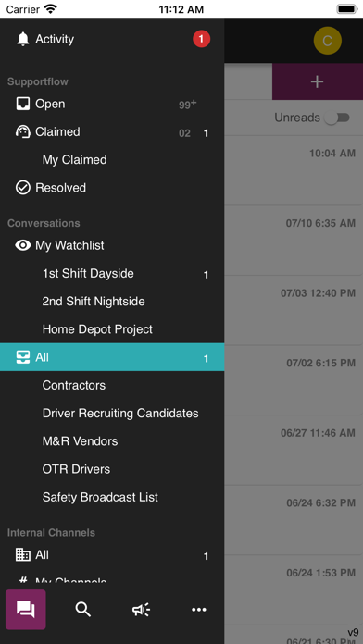Go to My Claimed
Viewport: 363px width, 644px height.
click(x=112, y=160)
